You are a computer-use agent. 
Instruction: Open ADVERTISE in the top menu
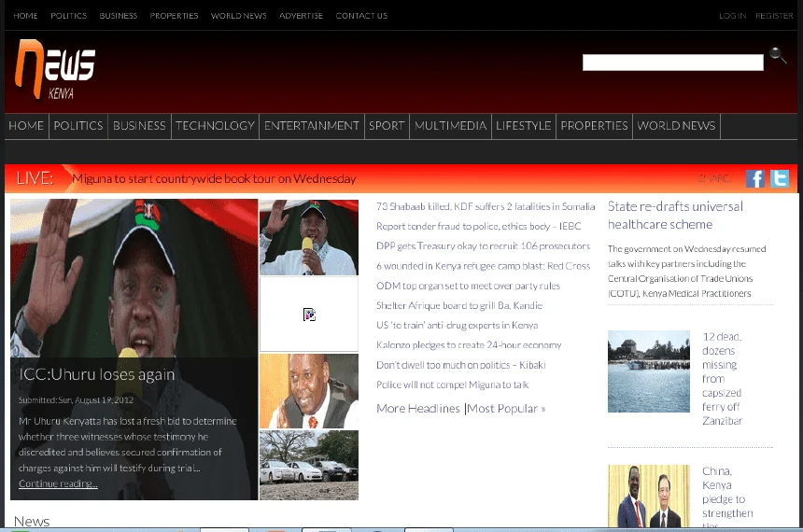tap(301, 16)
